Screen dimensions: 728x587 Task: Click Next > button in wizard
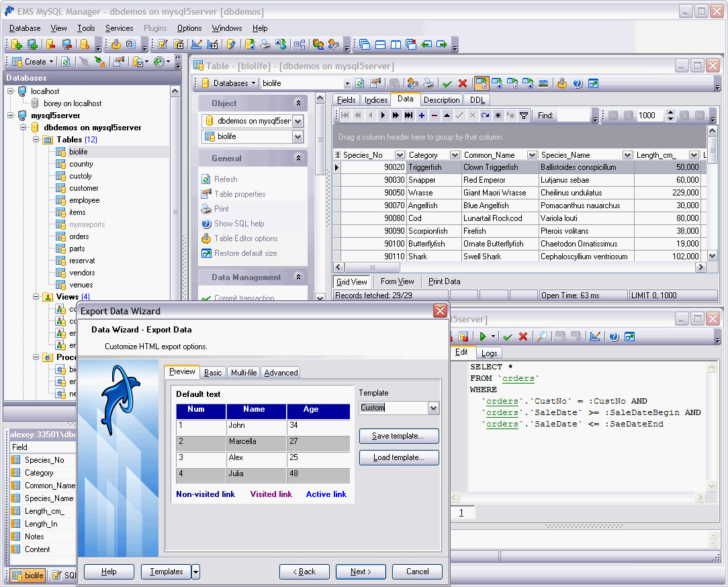pos(361,572)
